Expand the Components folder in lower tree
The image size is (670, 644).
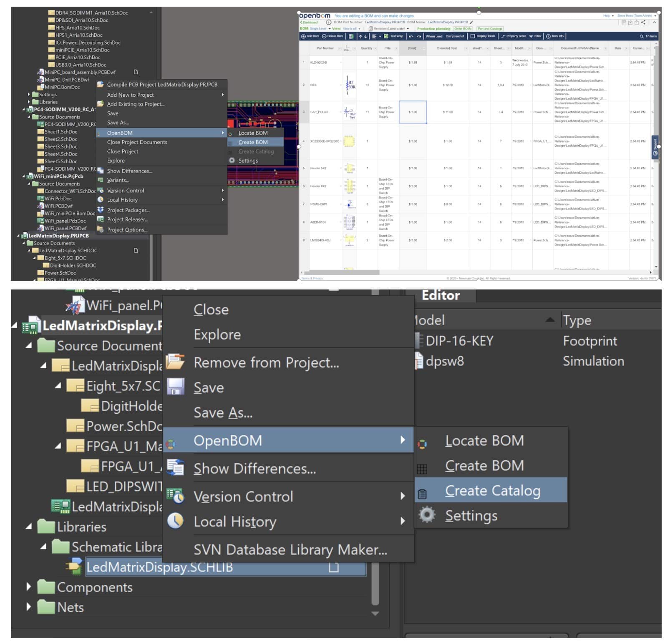coord(29,587)
